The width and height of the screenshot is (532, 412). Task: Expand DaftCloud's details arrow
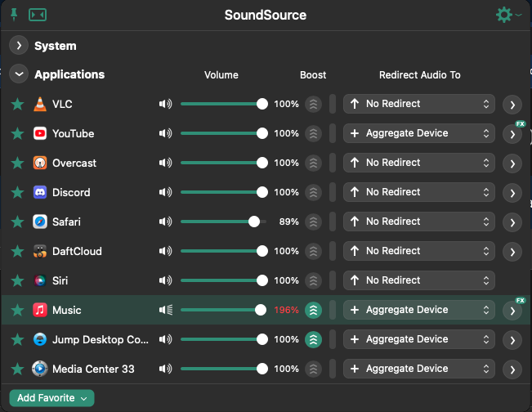coord(512,252)
